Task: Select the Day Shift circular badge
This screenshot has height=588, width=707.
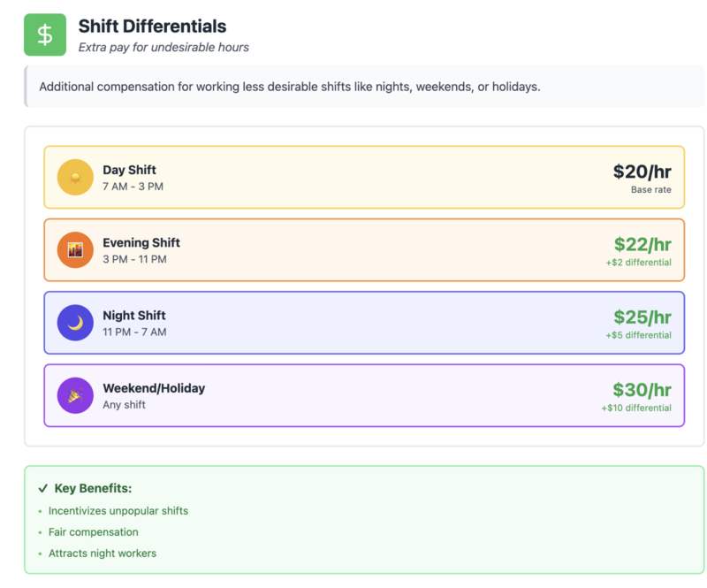Action: point(74,177)
